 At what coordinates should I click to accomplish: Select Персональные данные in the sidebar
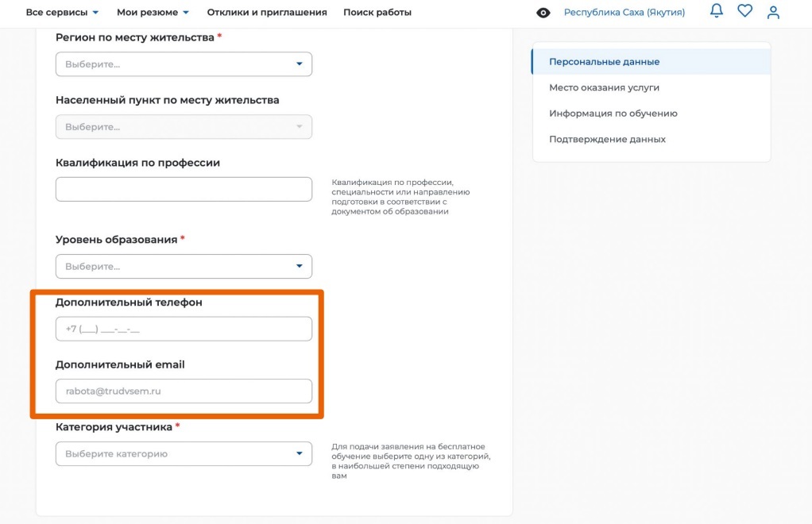[x=604, y=62]
